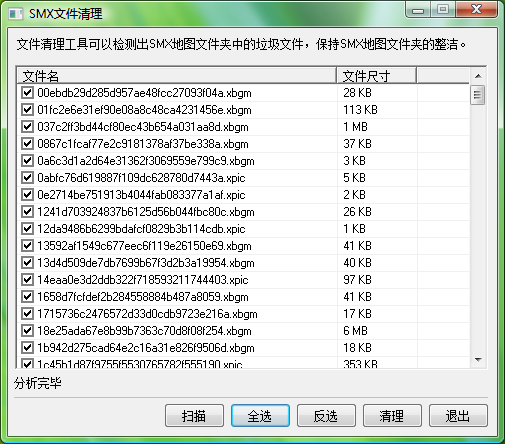The width and height of the screenshot is (505, 444).
Task: Click the 反选 button
Action: coord(326,416)
